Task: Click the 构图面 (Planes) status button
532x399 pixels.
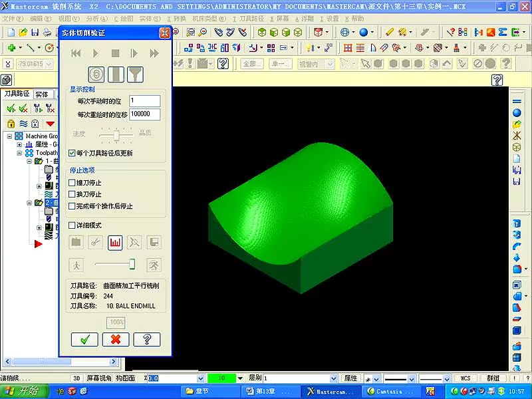Action: pyautogui.click(x=125, y=378)
